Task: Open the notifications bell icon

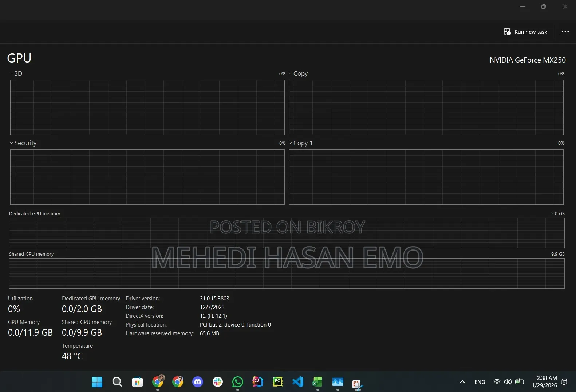Action: click(x=564, y=382)
